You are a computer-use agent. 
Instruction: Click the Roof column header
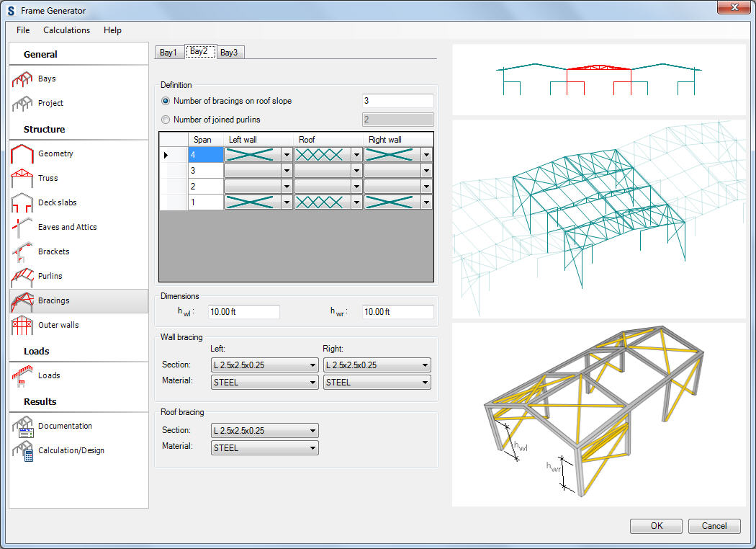click(328, 140)
